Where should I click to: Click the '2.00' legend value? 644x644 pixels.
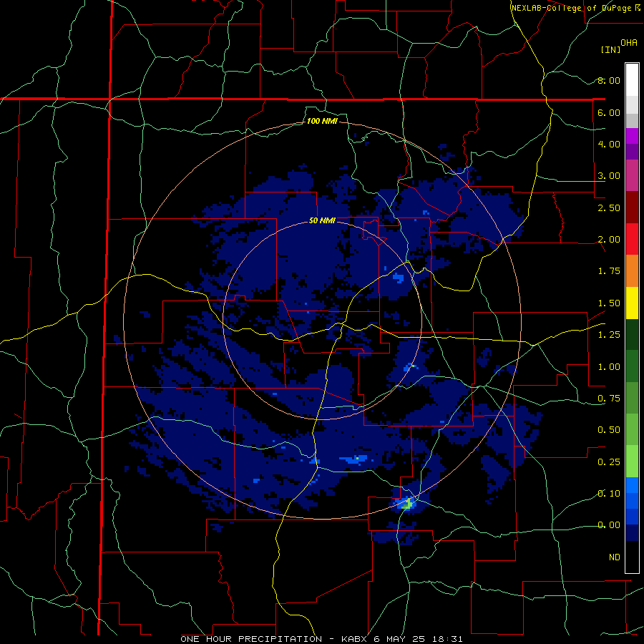[609, 240]
